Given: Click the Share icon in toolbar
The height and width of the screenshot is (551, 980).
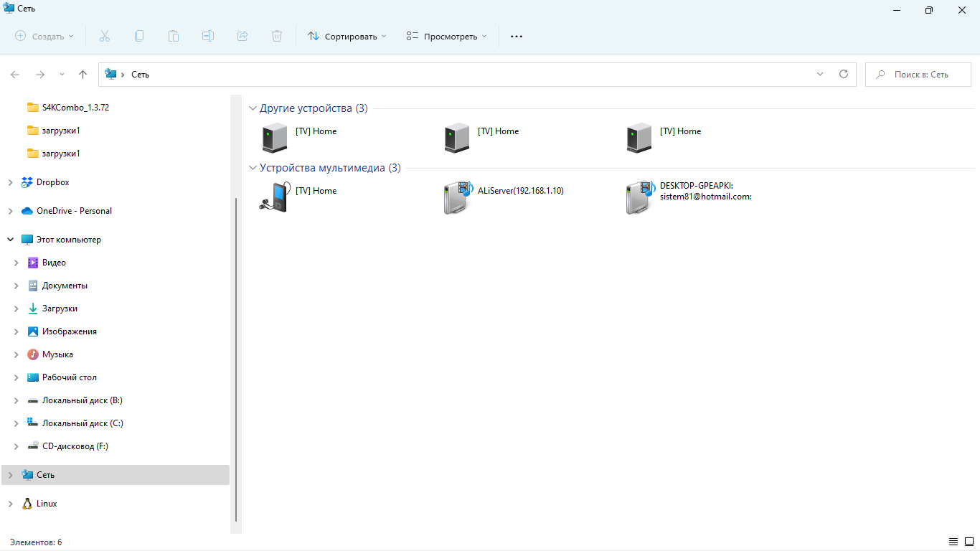Looking at the screenshot, I should (242, 36).
